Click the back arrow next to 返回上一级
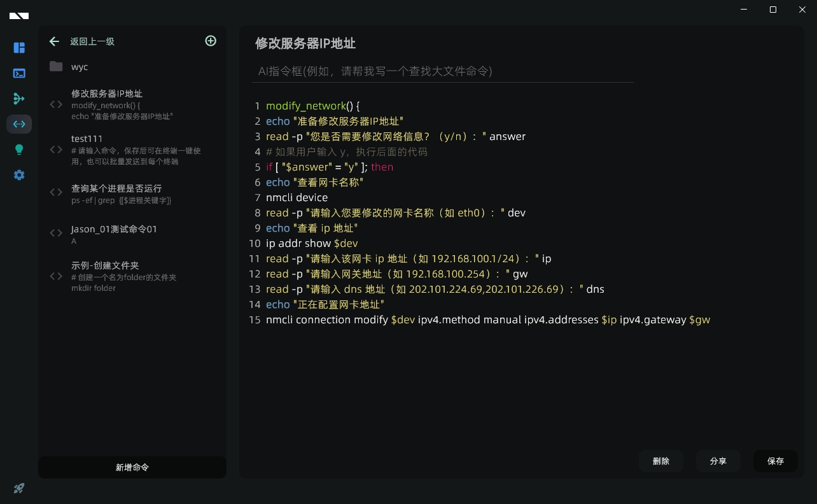The height and width of the screenshot is (504, 817). coord(55,41)
